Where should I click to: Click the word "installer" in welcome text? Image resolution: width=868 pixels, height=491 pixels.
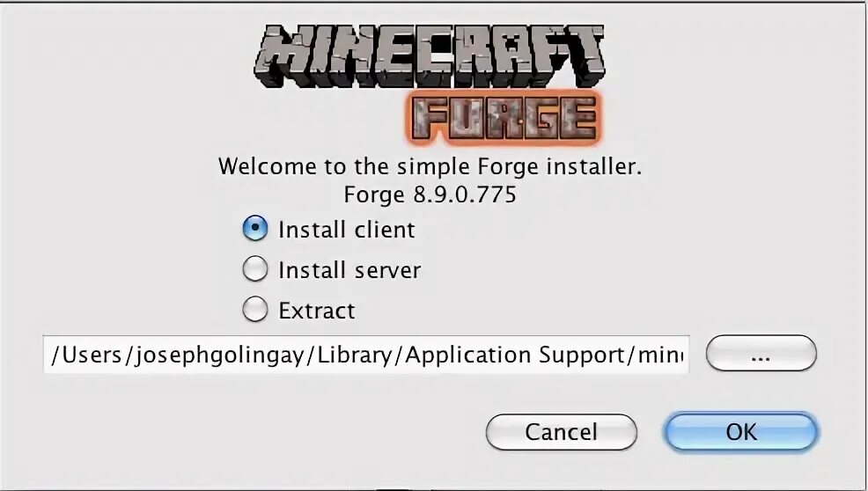click(594, 166)
